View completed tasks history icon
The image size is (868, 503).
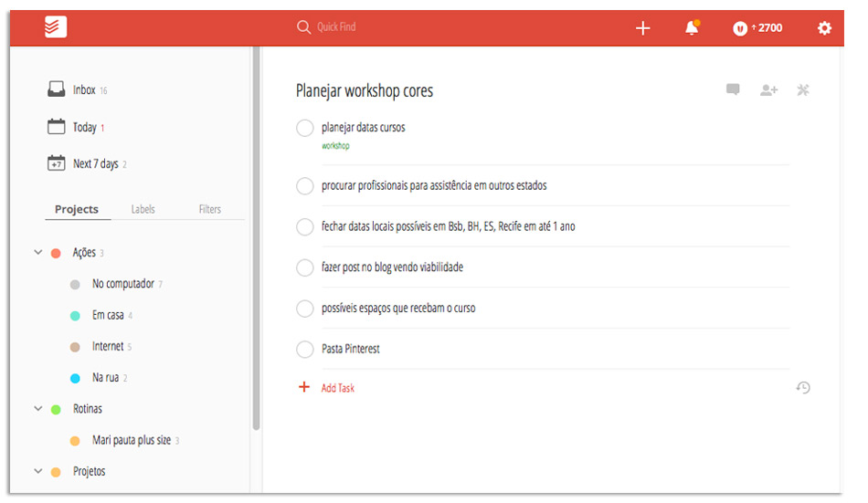click(803, 388)
